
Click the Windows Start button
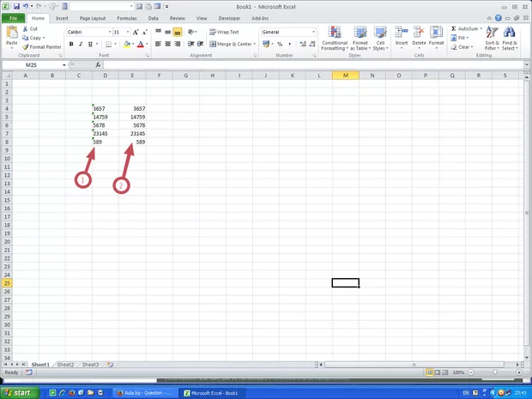tap(18, 392)
